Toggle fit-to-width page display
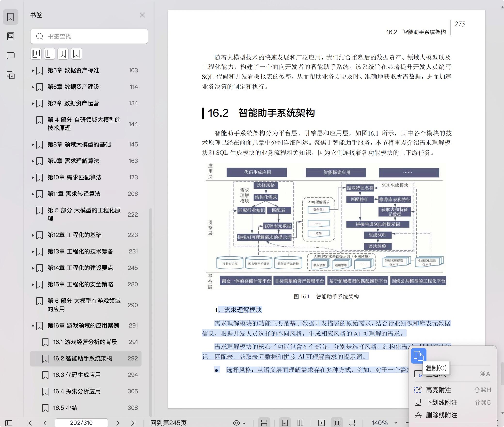Image resolution: width=504 pixels, height=427 pixels. [353, 423]
